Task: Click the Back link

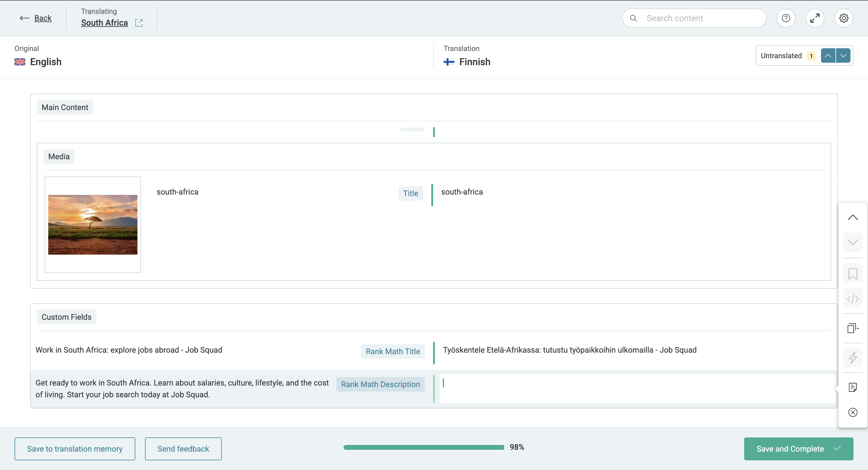Action: (x=43, y=18)
